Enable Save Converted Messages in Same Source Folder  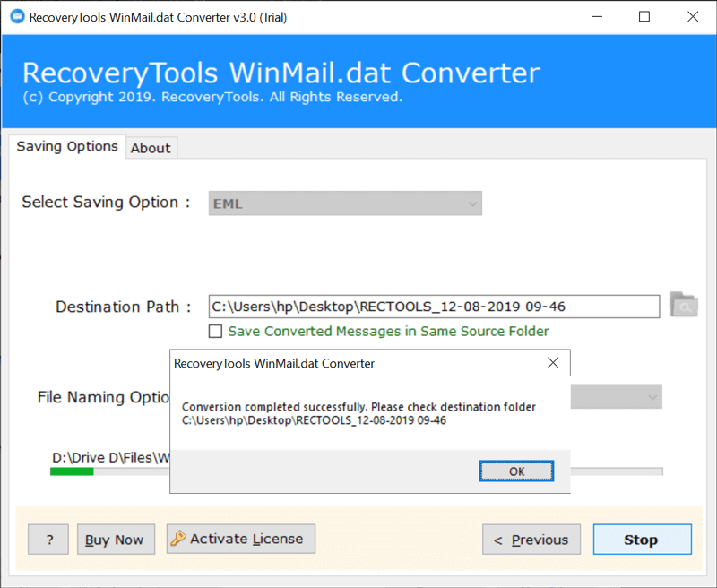[x=215, y=331]
